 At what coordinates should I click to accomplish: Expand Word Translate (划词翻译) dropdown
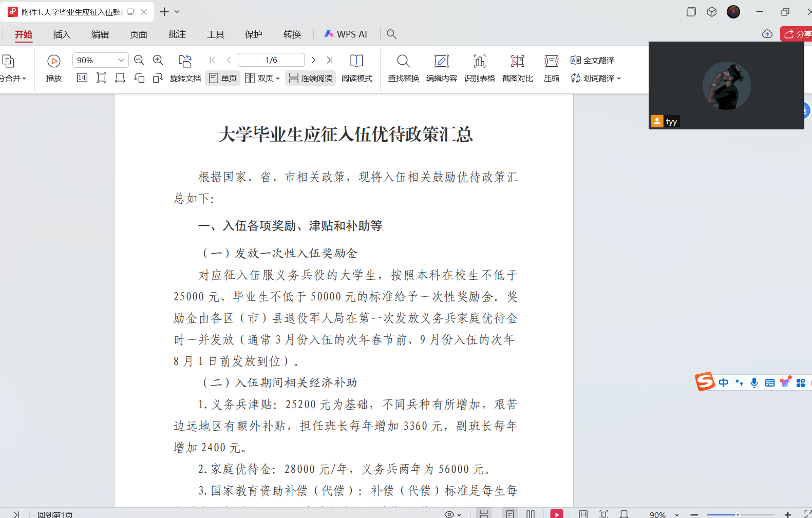[x=619, y=79]
